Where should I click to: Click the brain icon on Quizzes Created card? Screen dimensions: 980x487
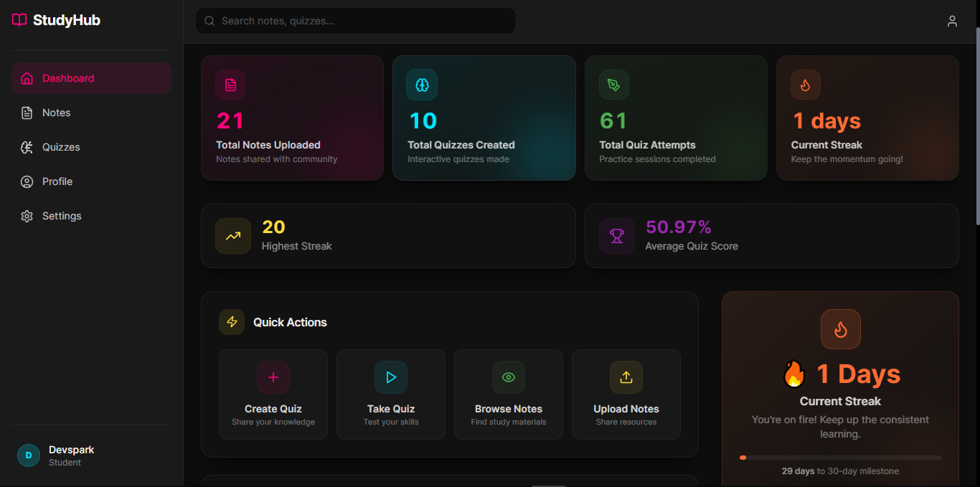click(422, 85)
